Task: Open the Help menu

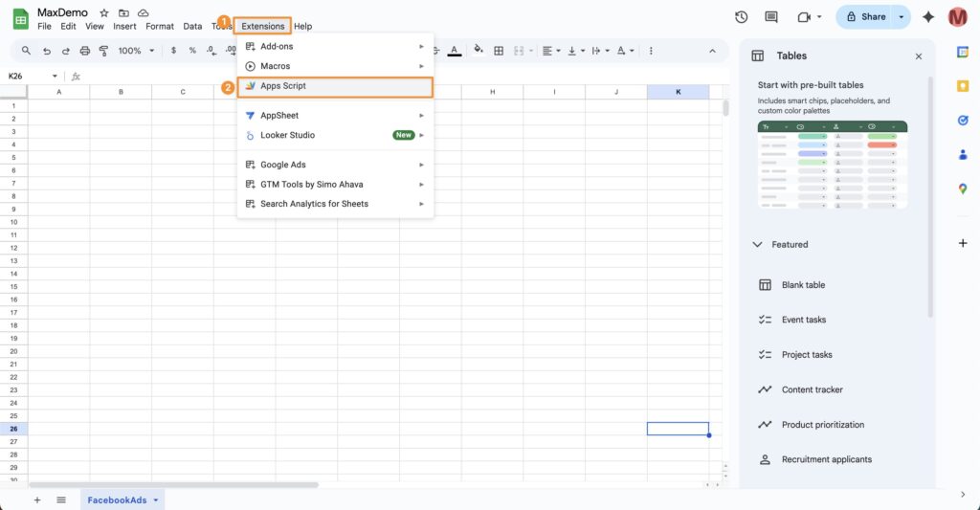Action: point(303,26)
